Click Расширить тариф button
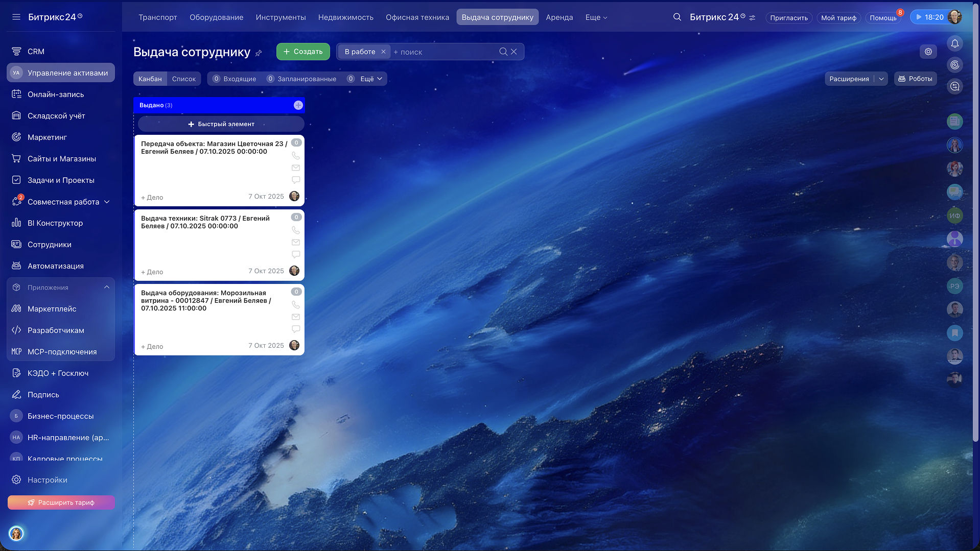Screen dimensions: 980x551 click(61, 502)
